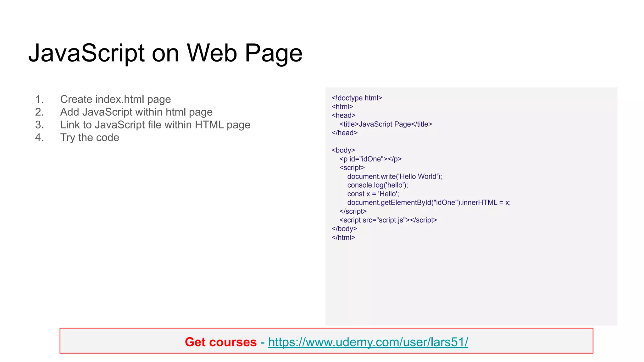Click the '</script>' closing tag line
The height and width of the screenshot is (362, 644).
(x=353, y=211)
